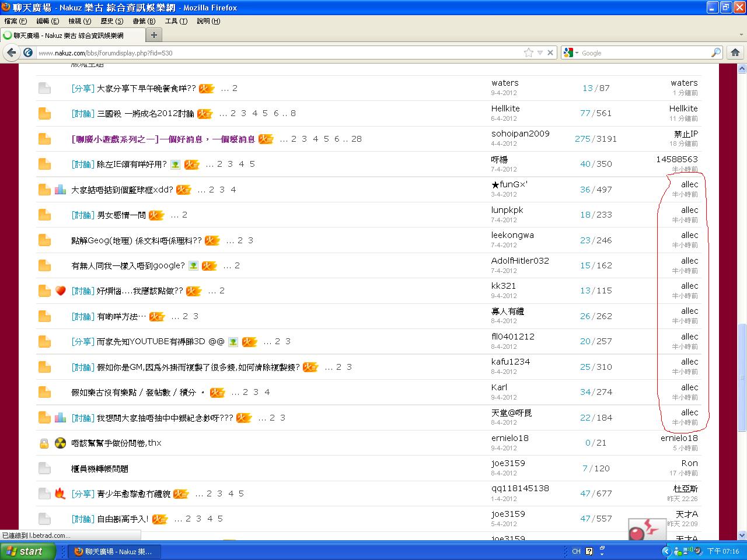Go to page 28 of the 好消息壞消息 thread
Image resolution: width=747 pixels, height=560 pixels.
356,139
